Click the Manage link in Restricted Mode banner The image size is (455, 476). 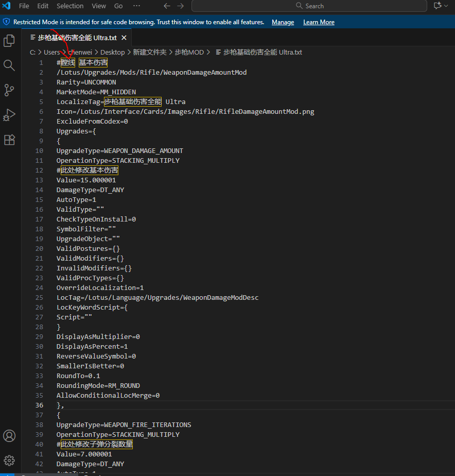[x=283, y=22]
